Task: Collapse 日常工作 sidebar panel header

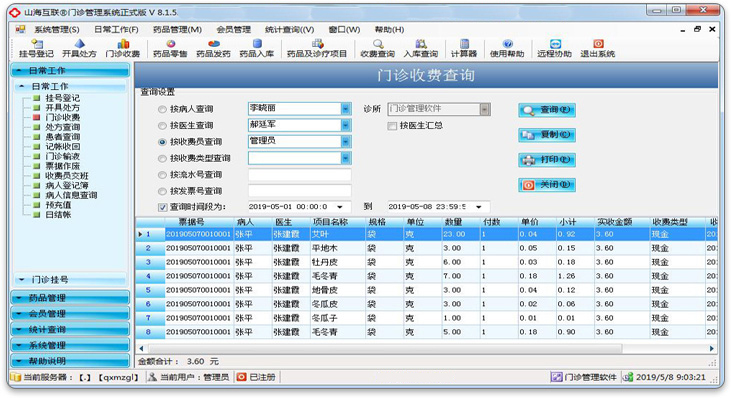Action: click(70, 70)
